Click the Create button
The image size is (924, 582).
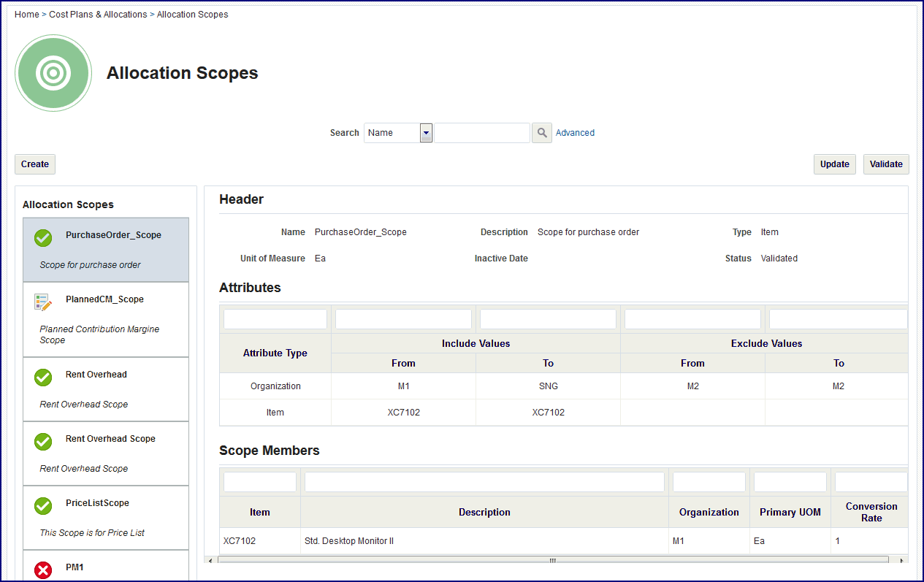[x=35, y=164]
